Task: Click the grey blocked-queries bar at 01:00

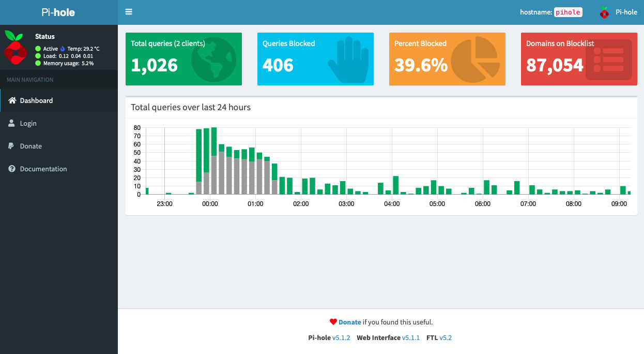Action: (259, 177)
